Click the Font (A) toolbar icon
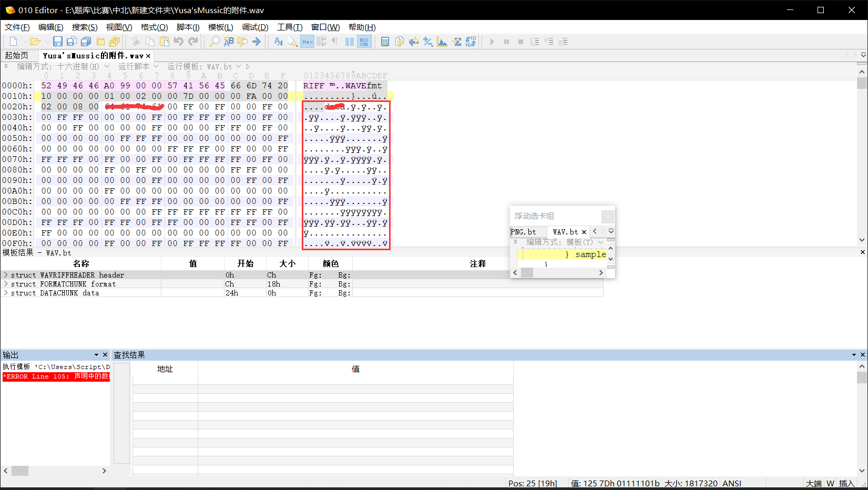Viewport: 868px width, 490px height. coord(279,42)
